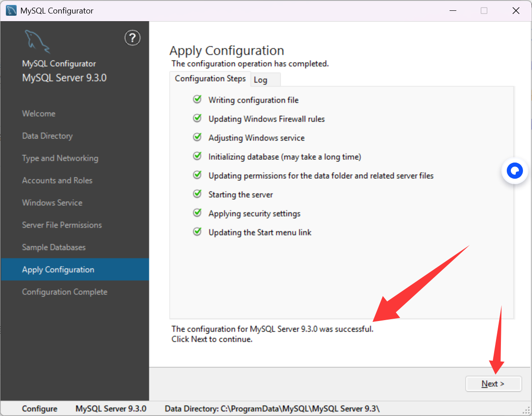Click the Next > button
532x416 pixels.
pyautogui.click(x=493, y=384)
